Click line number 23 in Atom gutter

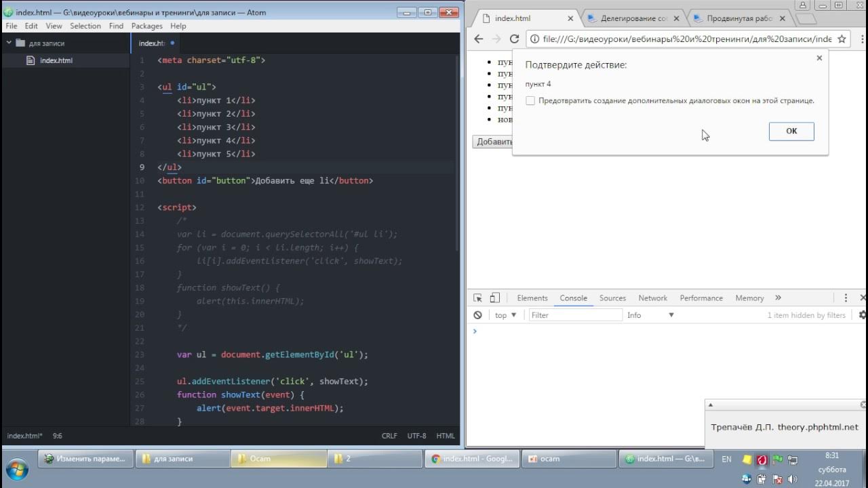pos(140,354)
